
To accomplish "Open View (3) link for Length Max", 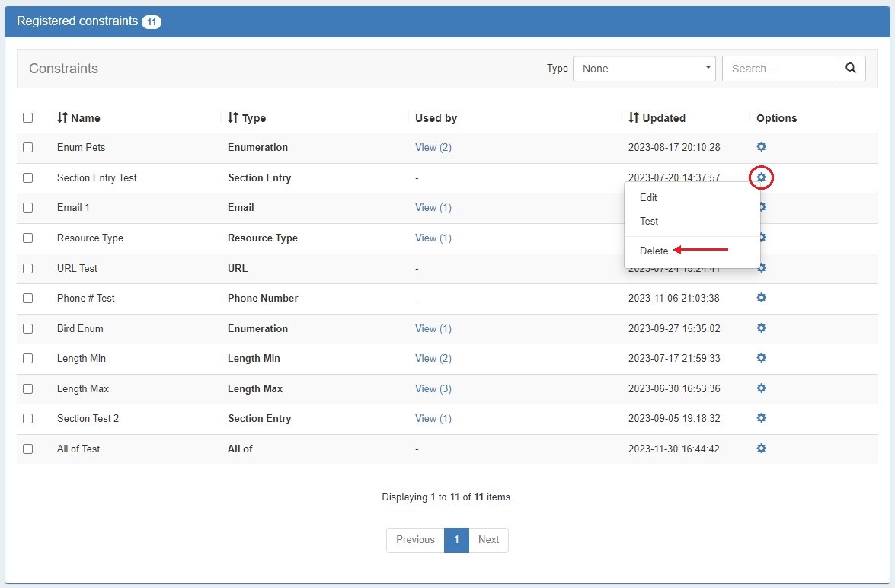I will (x=433, y=388).
